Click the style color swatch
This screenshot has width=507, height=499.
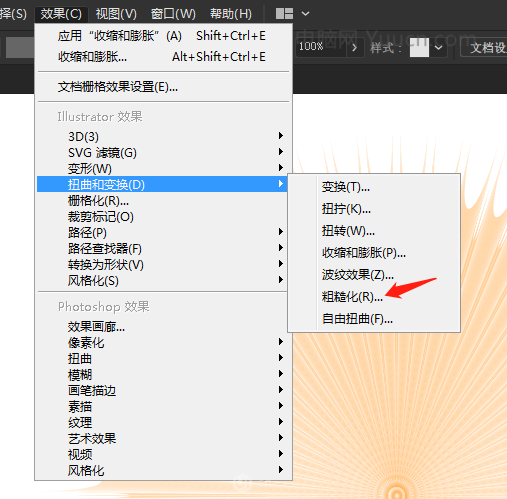click(419, 47)
